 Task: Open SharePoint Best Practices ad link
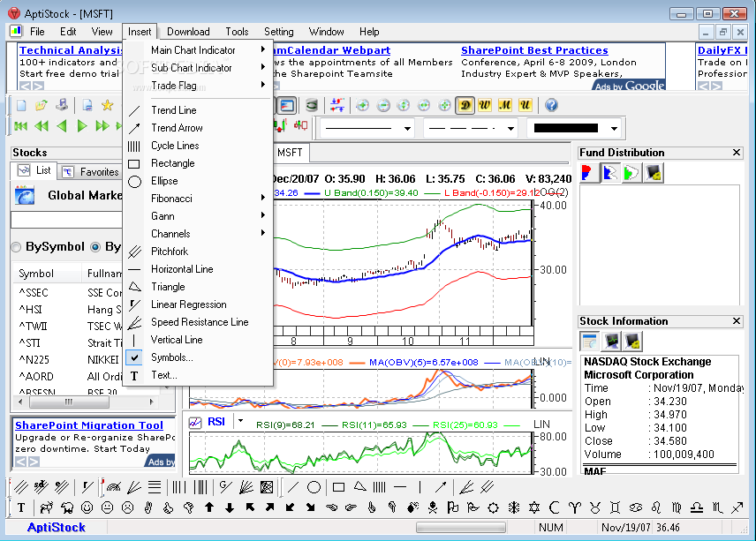534,50
